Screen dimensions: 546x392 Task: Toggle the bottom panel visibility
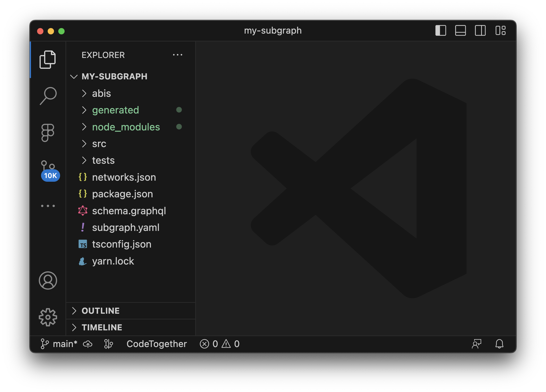(x=460, y=30)
